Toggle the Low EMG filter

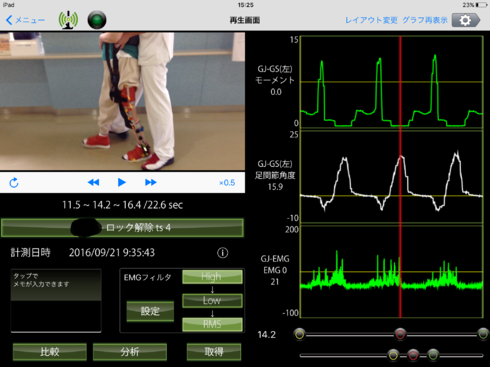(x=212, y=300)
